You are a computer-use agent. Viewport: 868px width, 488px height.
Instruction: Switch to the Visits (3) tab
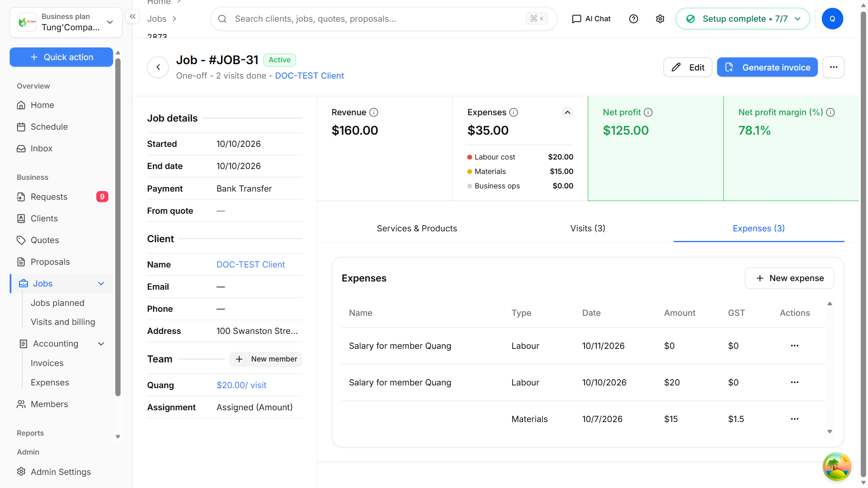(x=588, y=229)
